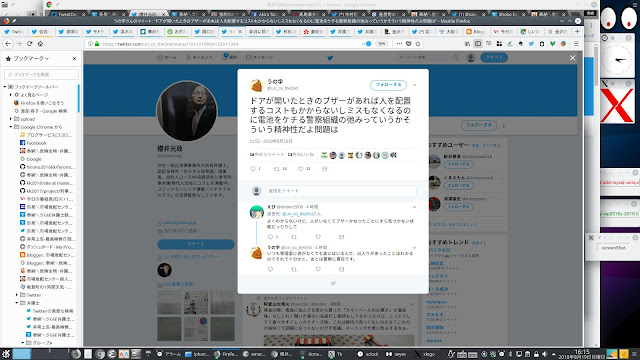Image resolution: width=640 pixels, height=360 pixels.
Task: Open the emacs task in taskbar
Action: coord(254,354)
